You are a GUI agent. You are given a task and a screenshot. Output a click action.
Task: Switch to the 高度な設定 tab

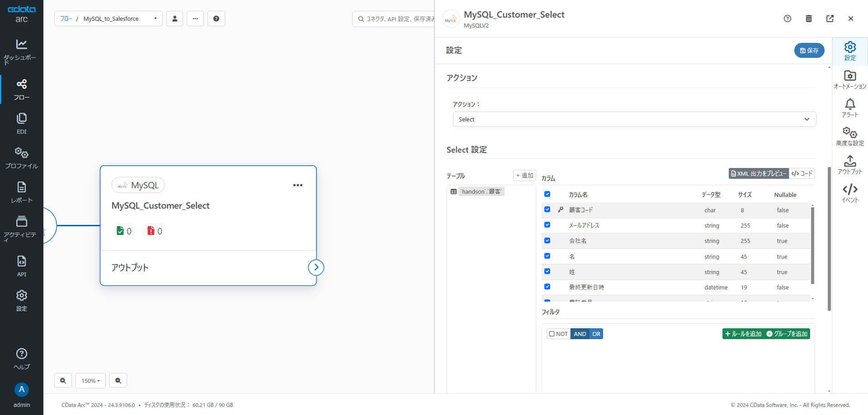849,136
